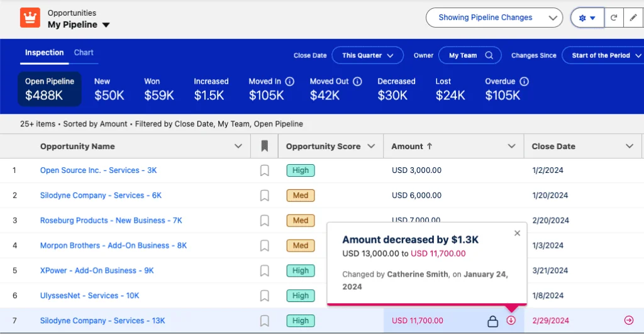Open the Amount column chevron menu
This screenshot has width=644, height=334.
(x=511, y=147)
